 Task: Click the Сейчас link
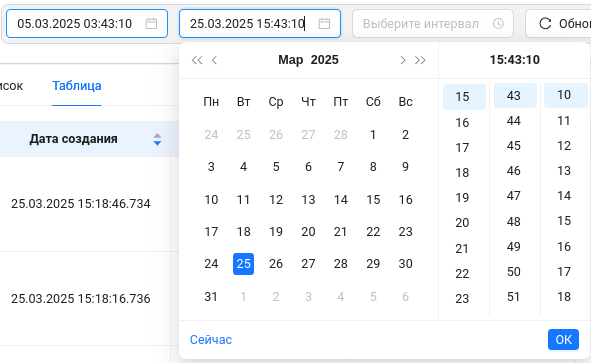point(211,340)
